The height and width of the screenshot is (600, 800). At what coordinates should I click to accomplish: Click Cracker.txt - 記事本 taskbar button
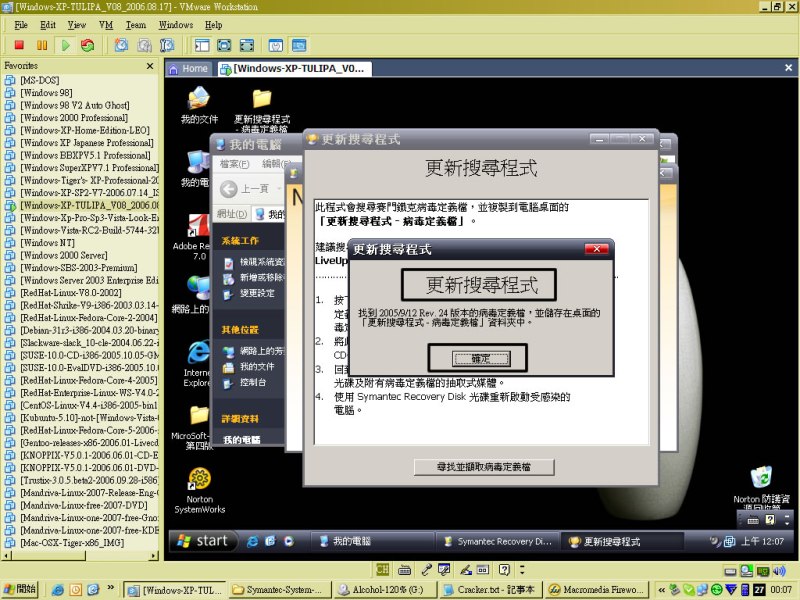[489, 589]
